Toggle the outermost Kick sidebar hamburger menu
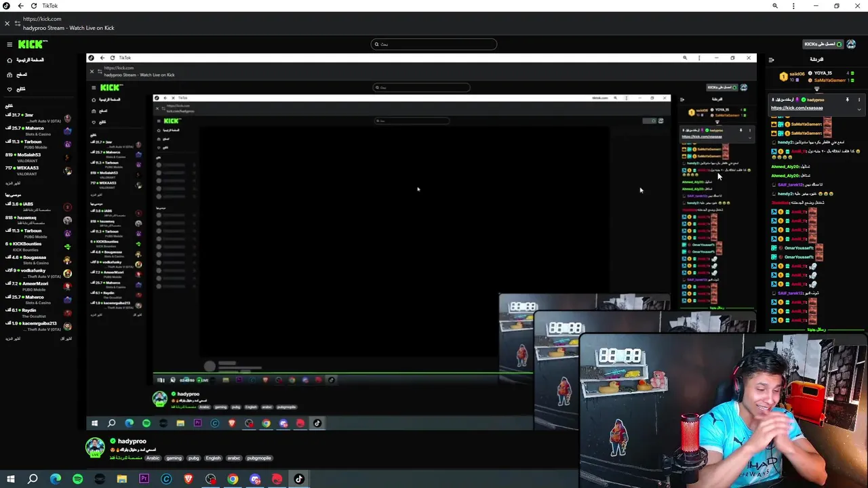The width and height of the screenshot is (868, 488). [x=9, y=44]
